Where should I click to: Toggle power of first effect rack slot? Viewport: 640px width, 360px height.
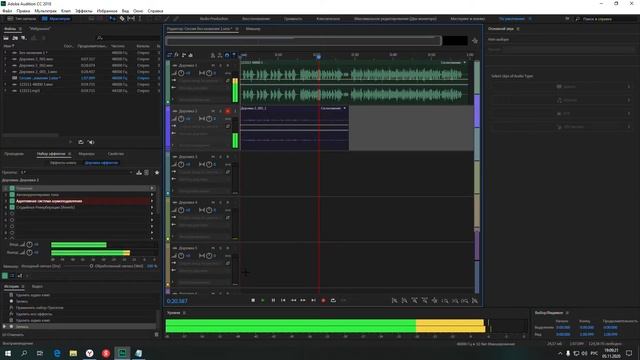(x=12, y=188)
